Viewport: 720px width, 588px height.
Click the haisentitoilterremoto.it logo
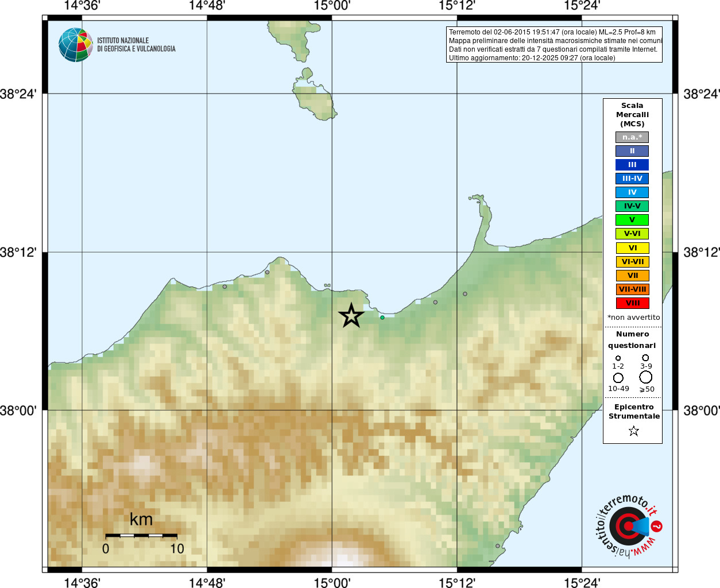point(628,526)
